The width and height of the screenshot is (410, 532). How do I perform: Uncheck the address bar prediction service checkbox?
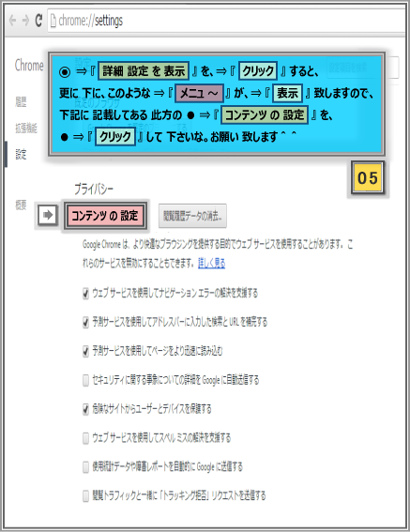pos(86,322)
